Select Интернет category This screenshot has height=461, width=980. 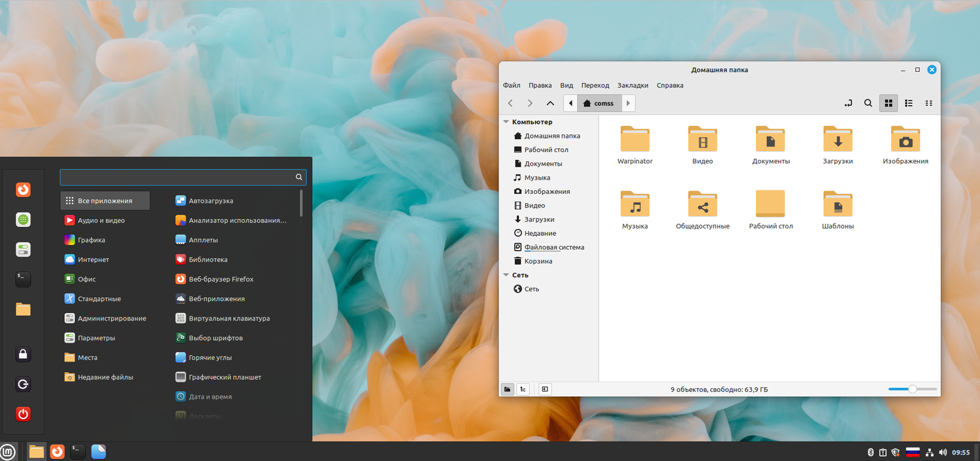105,259
